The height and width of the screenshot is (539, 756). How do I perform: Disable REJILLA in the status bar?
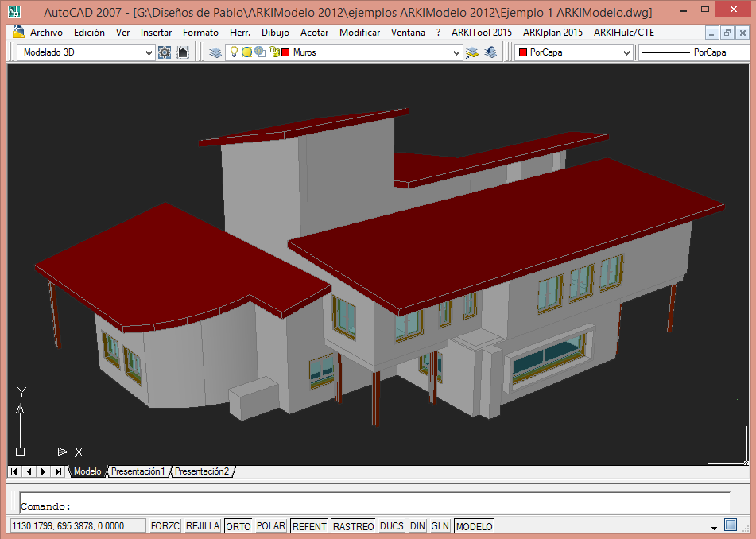click(202, 525)
